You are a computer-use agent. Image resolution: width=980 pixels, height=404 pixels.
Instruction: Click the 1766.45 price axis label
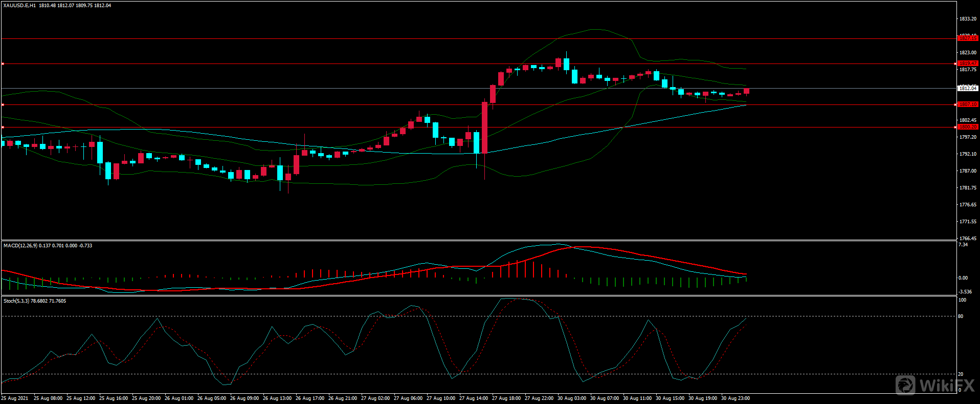(967, 239)
